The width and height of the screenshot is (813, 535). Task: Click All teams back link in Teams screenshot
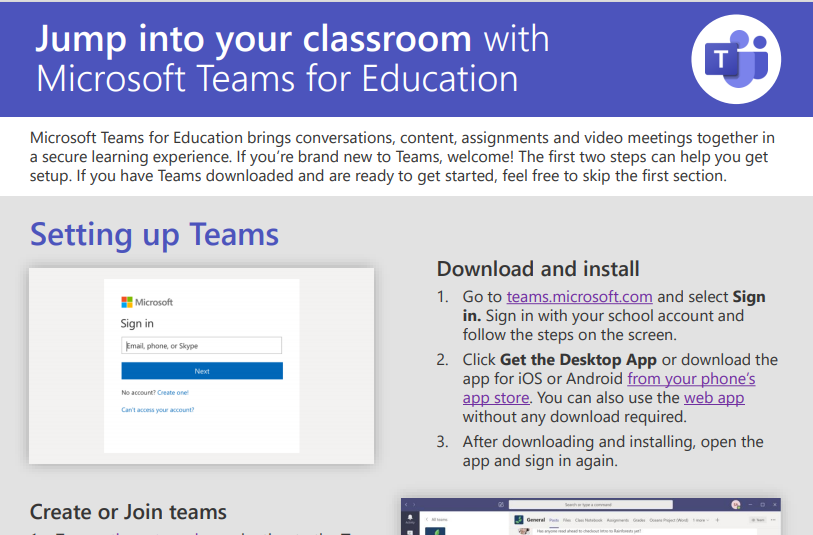point(436,519)
